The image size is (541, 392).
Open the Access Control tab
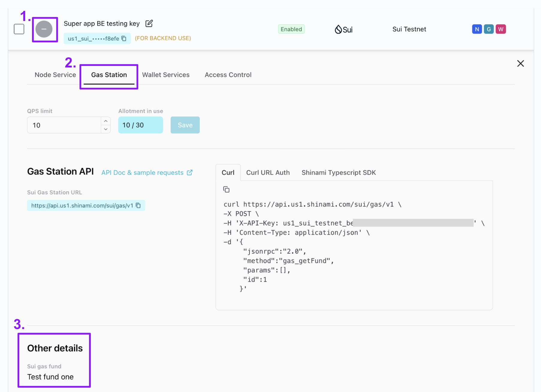click(228, 75)
